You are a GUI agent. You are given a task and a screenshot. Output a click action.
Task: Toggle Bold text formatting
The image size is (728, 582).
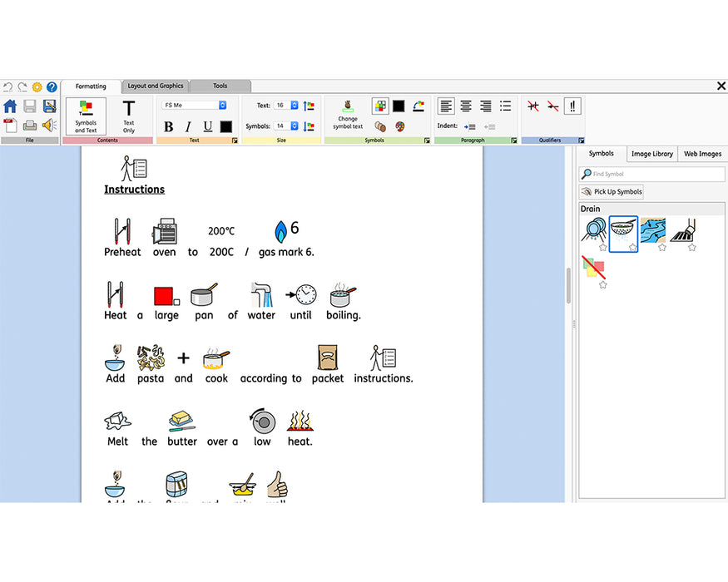(x=169, y=126)
